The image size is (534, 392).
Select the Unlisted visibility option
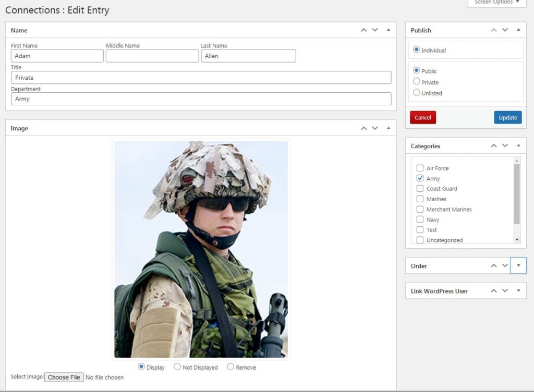point(416,93)
